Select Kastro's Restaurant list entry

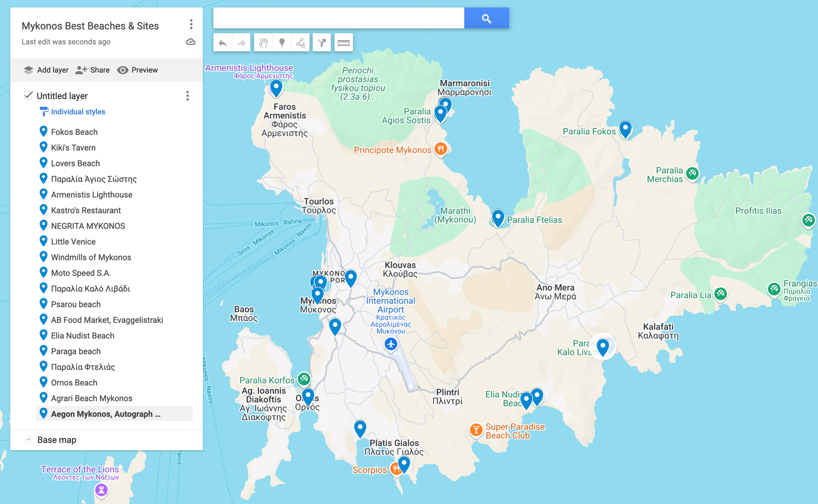[115, 210]
